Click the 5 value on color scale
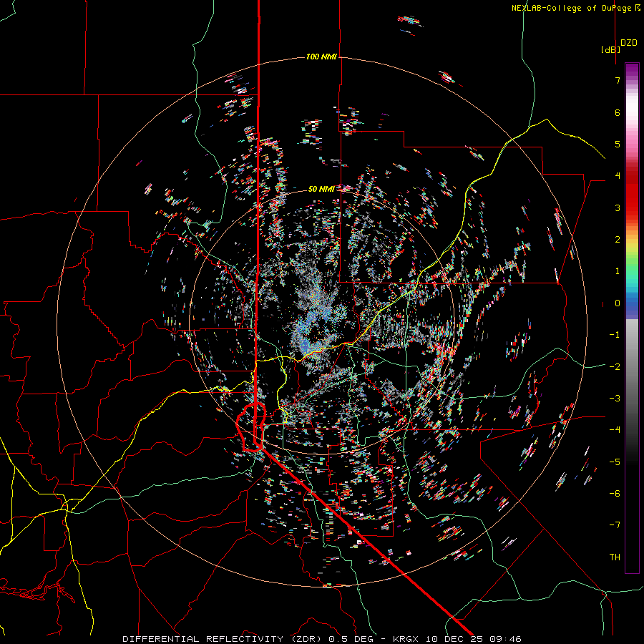644x644 pixels. [618, 144]
